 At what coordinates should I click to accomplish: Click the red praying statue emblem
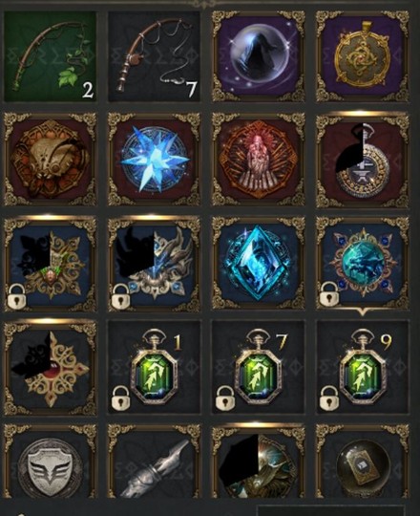259,160
